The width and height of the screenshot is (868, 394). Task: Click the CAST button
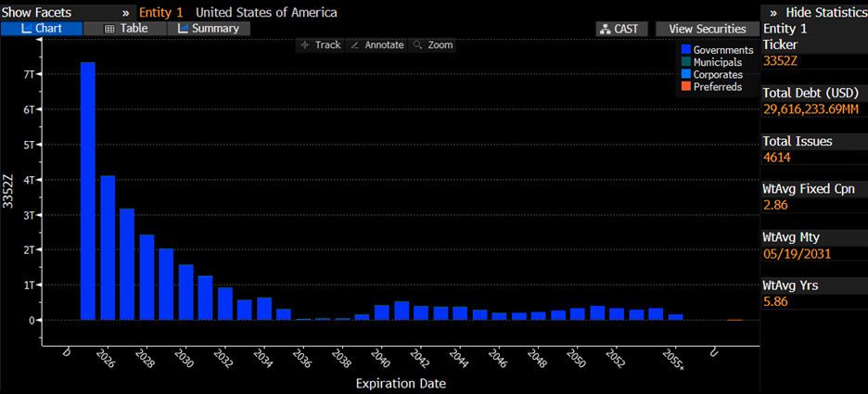(623, 29)
